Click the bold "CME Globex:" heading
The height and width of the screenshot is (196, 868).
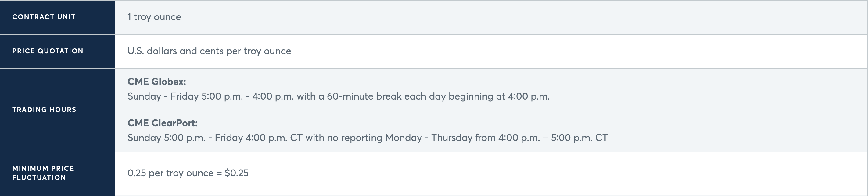click(157, 82)
